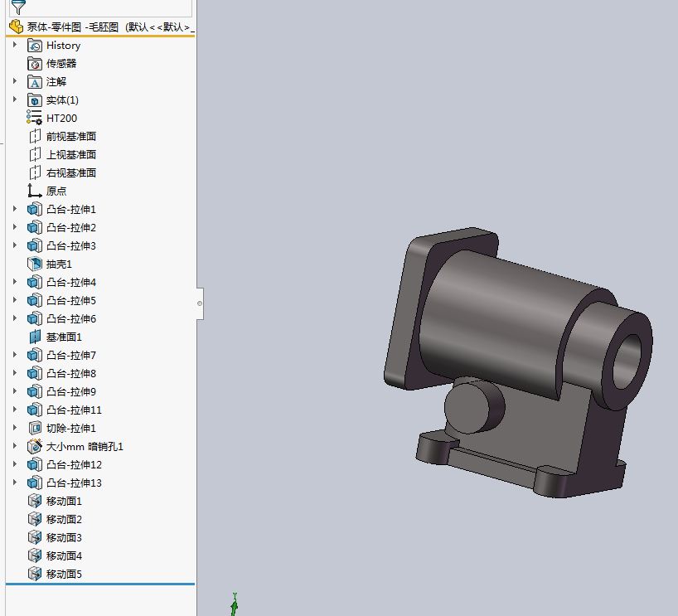Collapse the feature tree panel handle
Viewport: 678px width, 616px height.
200,303
